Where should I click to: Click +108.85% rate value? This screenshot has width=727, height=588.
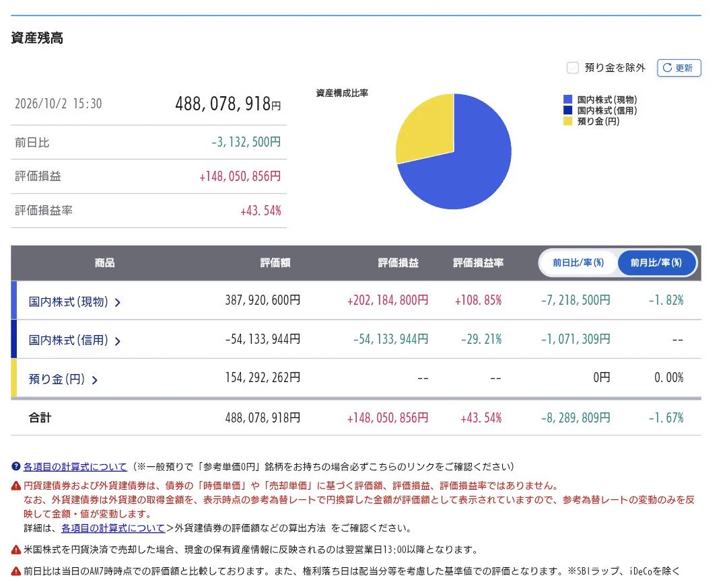pos(478,300)
